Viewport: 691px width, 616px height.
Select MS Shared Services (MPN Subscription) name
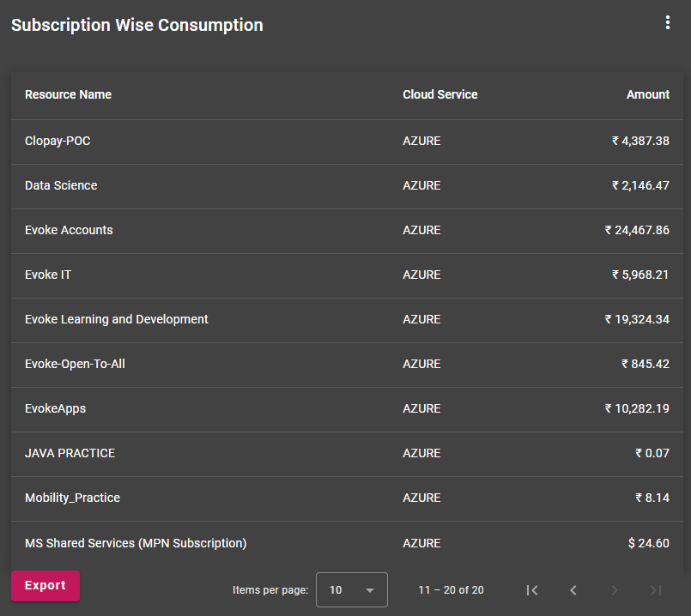click(x=136, y=543)
